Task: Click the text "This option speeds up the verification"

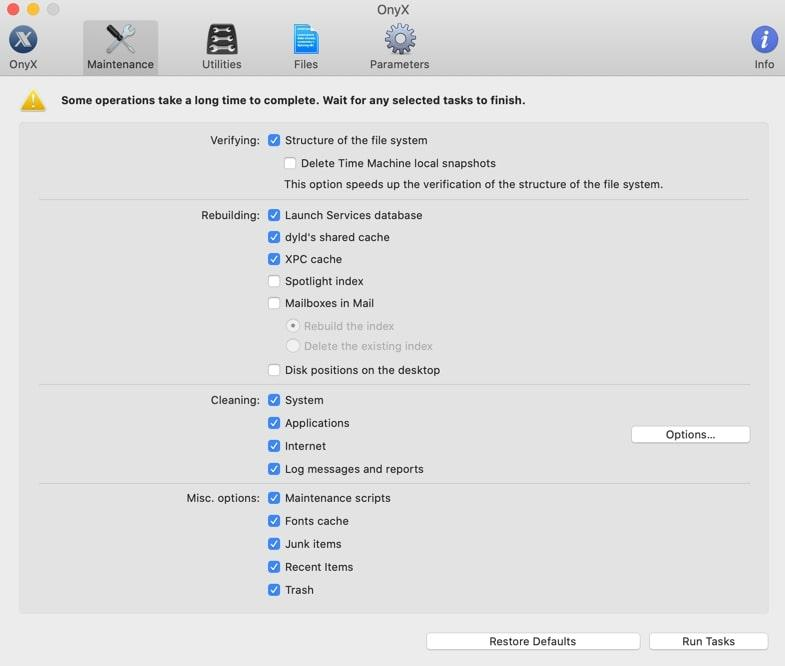Action: [383, 184]
